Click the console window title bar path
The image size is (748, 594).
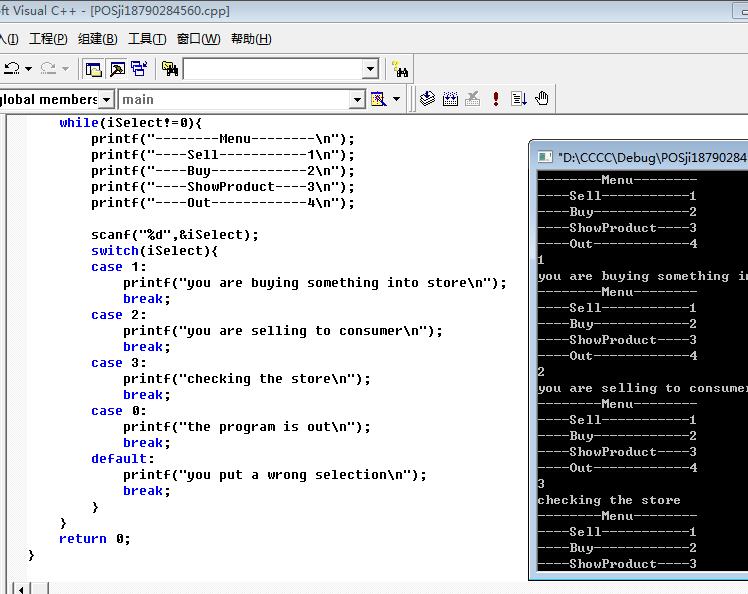[x=652, y=157]
